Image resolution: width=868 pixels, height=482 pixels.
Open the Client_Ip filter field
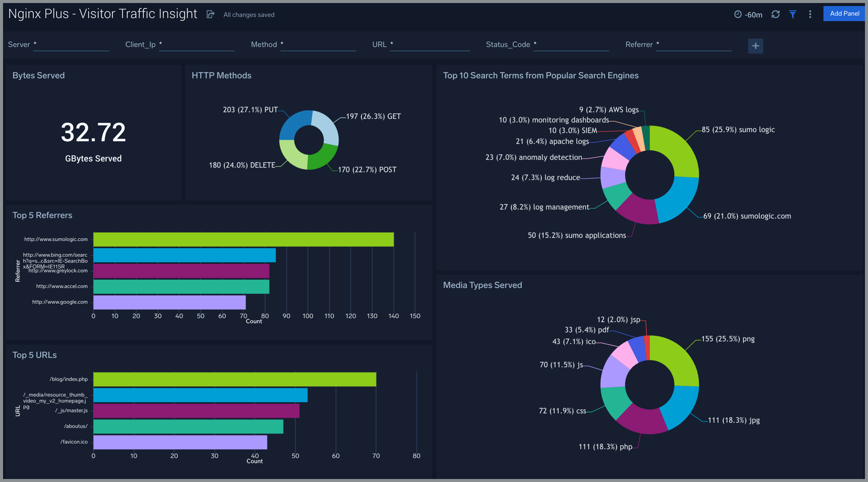pos(197,45)
